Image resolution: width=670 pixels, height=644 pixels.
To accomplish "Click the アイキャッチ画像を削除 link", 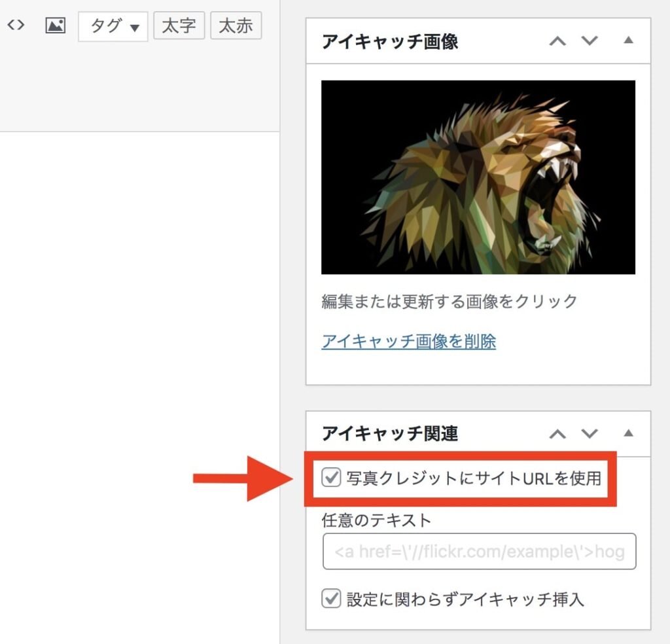I will coord(408,341).
